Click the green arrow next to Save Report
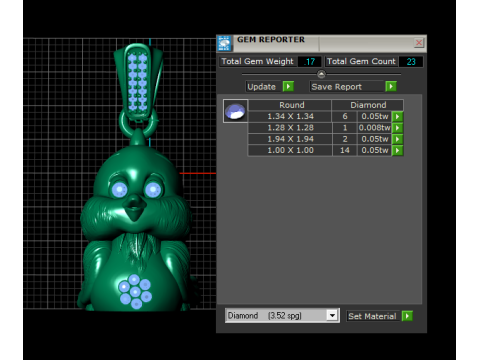 click(x=391, y=87)
